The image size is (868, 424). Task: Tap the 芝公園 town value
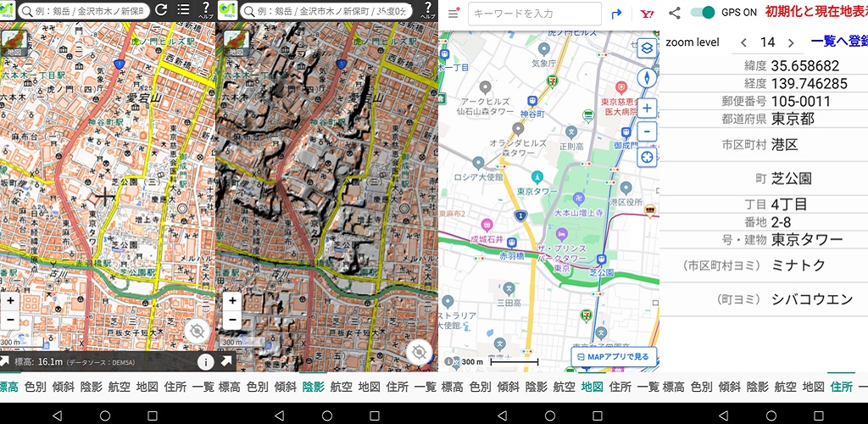pos(792,178)
